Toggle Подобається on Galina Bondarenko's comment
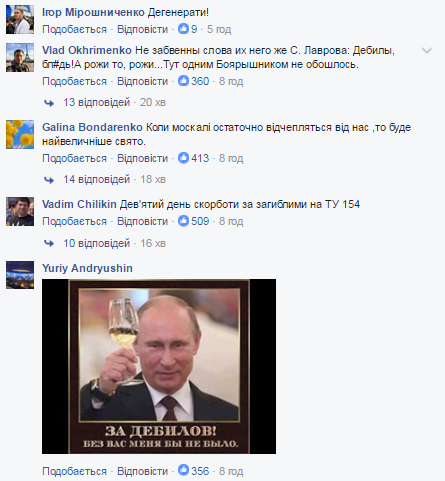The image size is (445, 481). [74, 158]
